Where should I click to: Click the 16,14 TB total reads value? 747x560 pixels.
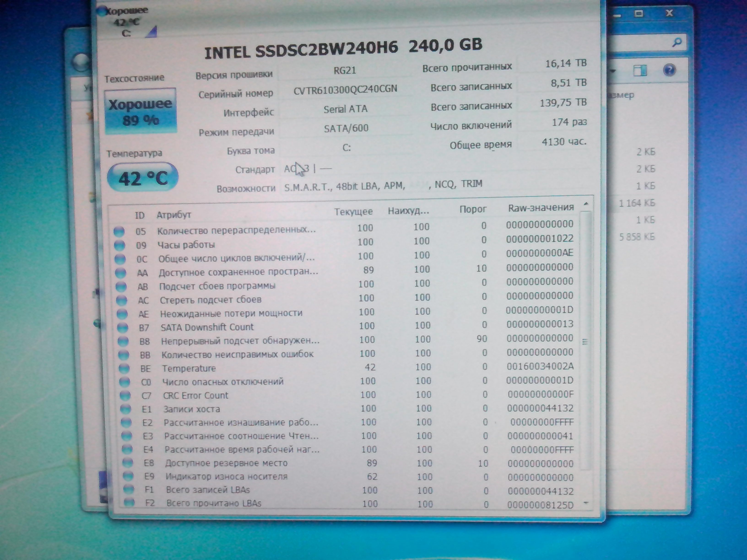pyautogui.click(x=566, y=63)
